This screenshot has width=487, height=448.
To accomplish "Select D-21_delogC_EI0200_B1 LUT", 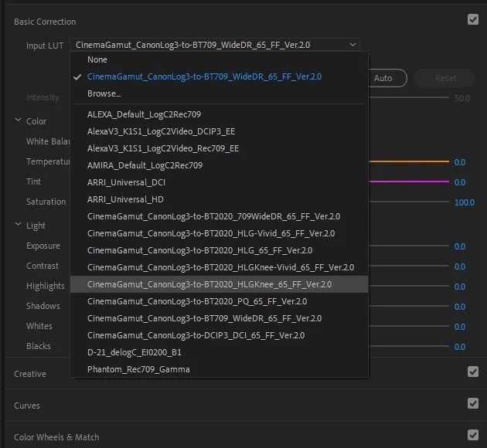I will click(x=220, y=352).
